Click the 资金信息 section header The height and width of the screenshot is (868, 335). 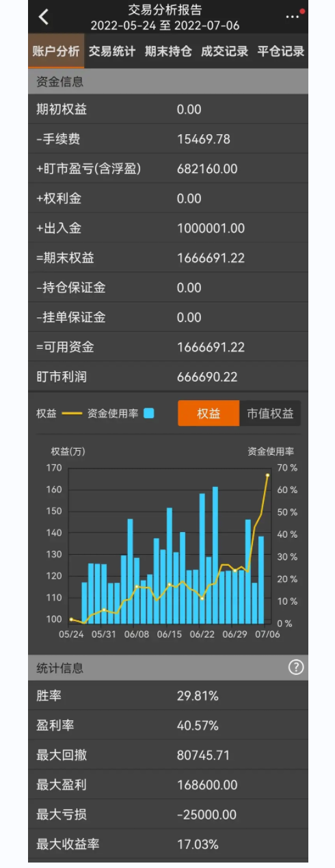click(168, 82)
